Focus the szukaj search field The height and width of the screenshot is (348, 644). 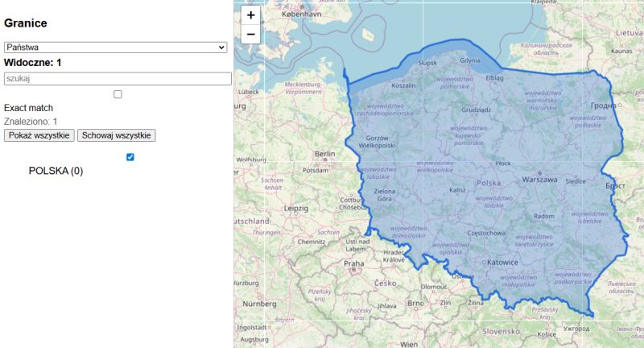[118, 78]
